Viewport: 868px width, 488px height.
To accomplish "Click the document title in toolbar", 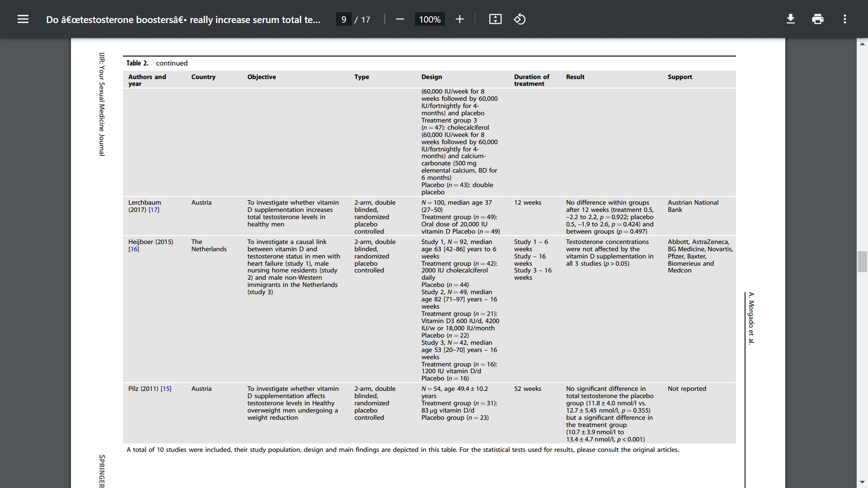I will tap(183, 19).
